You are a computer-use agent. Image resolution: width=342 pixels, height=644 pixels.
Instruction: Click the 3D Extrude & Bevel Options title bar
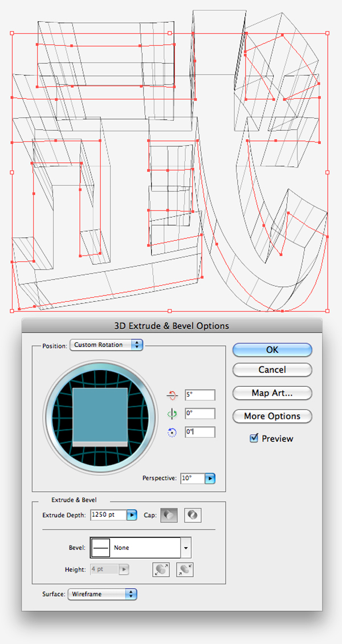pyautogui.click(x=172, y=326)
